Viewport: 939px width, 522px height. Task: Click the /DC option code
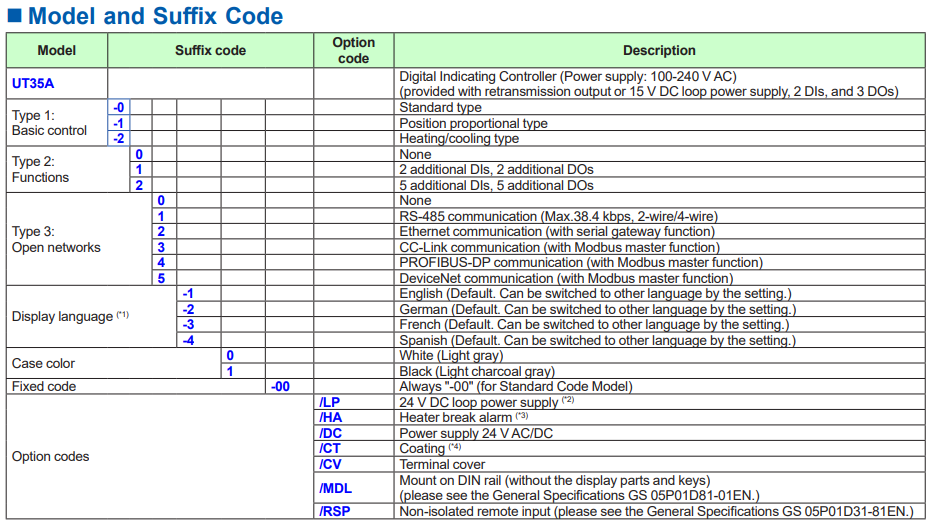330,433
